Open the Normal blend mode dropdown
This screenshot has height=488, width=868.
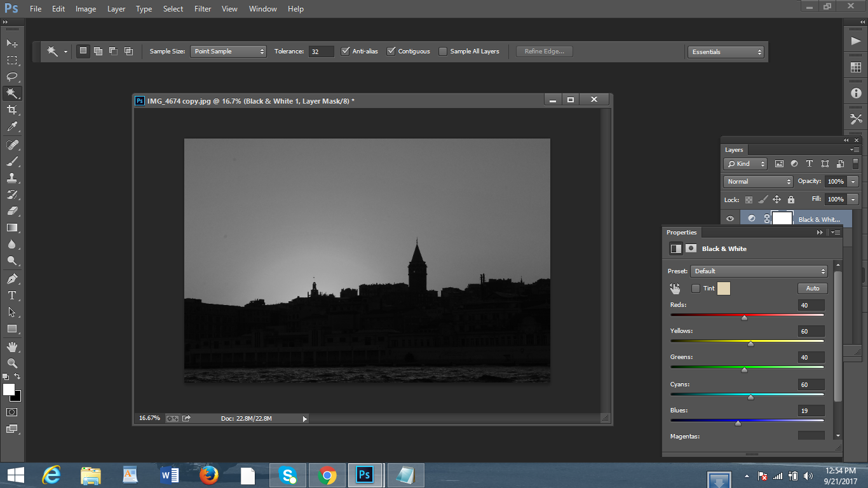(x=758, y=182)
